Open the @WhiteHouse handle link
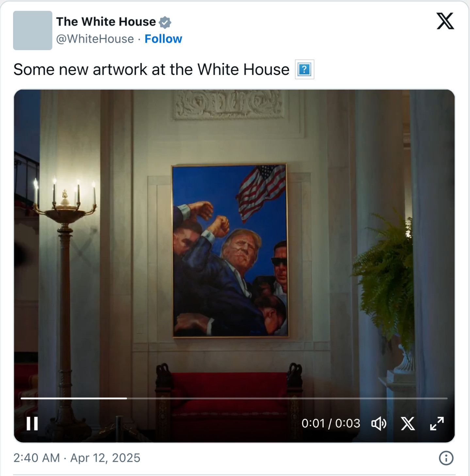The height and width of the screenshot is (476, 470). pos(95,39)
